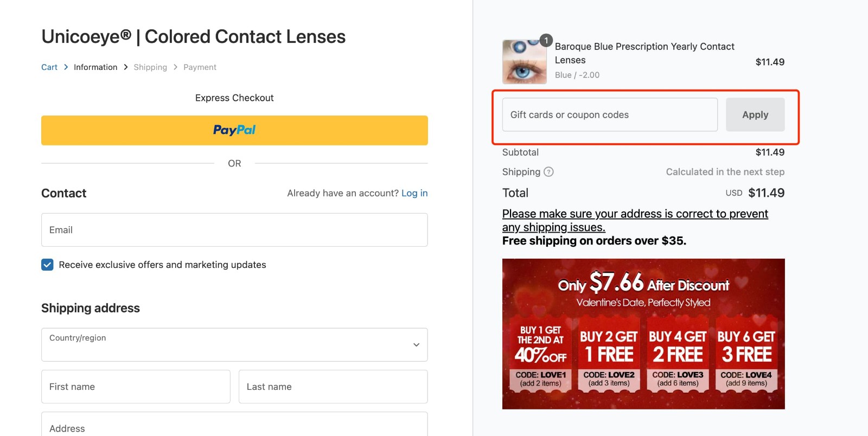Screen dimensions: 868x436
Task: Click the Email input field
Action: 234,230
